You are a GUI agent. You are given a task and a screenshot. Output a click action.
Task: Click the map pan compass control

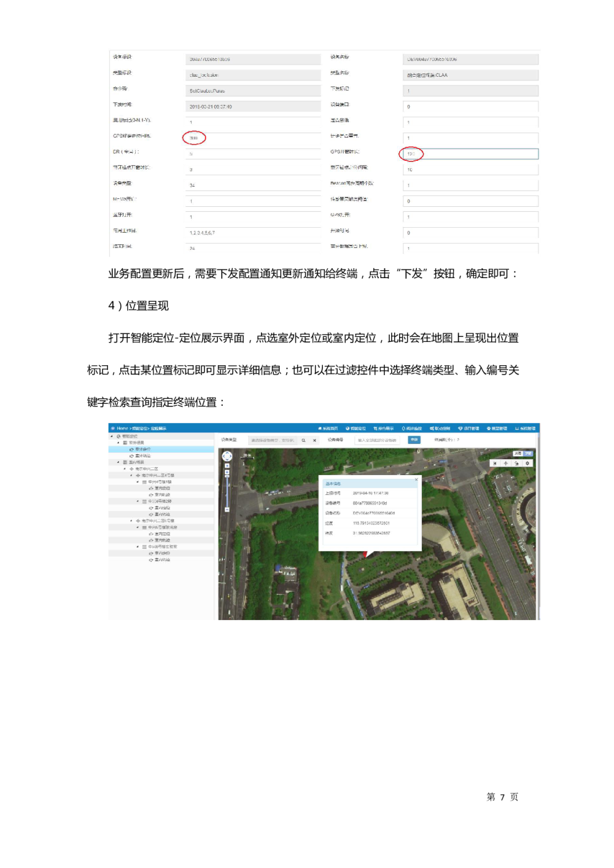pos(227,455)
